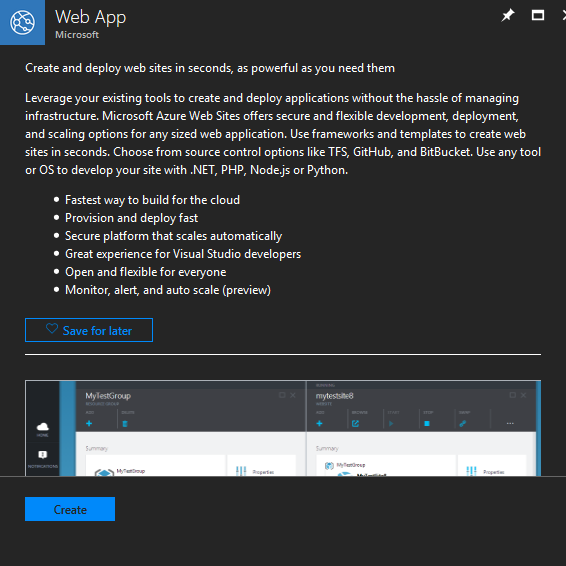Screen dimensions: 566x566
Task: Click the Add plus icon under MyTestGroup
Action: 89,423
